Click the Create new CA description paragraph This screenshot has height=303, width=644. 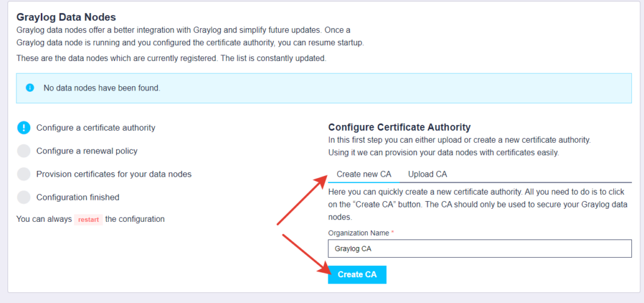tap(477, 204)
